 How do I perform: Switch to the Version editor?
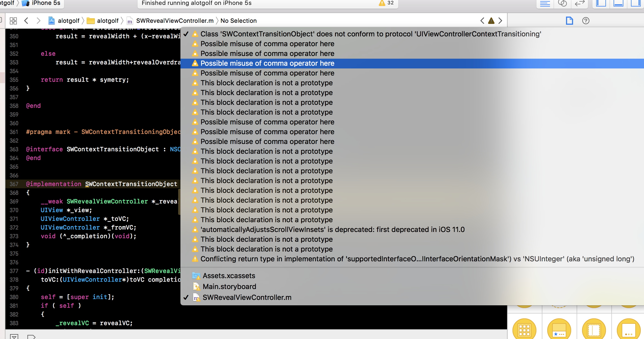(580, 3)
